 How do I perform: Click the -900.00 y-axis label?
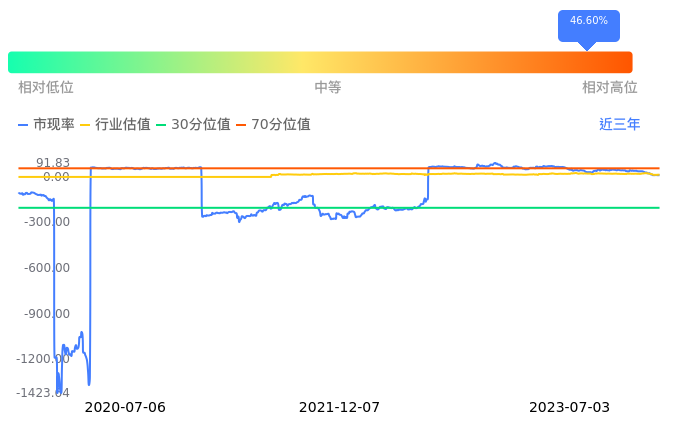(x=47, y=314)
